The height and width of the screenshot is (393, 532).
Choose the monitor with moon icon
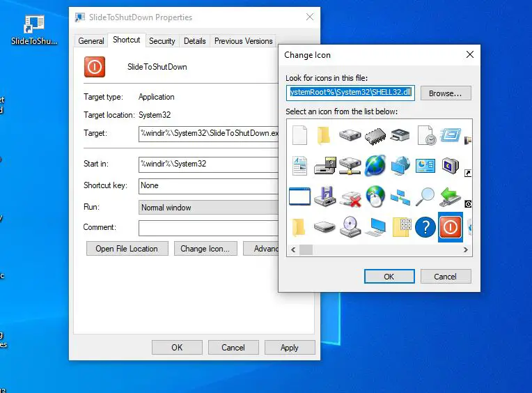(x=451, y=166)
